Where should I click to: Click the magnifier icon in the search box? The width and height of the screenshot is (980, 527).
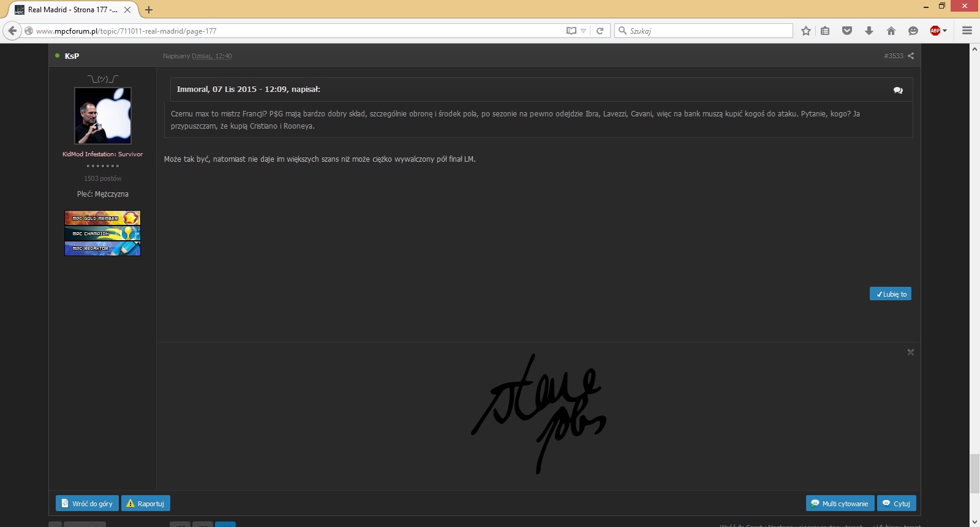(x=622, y=31)
